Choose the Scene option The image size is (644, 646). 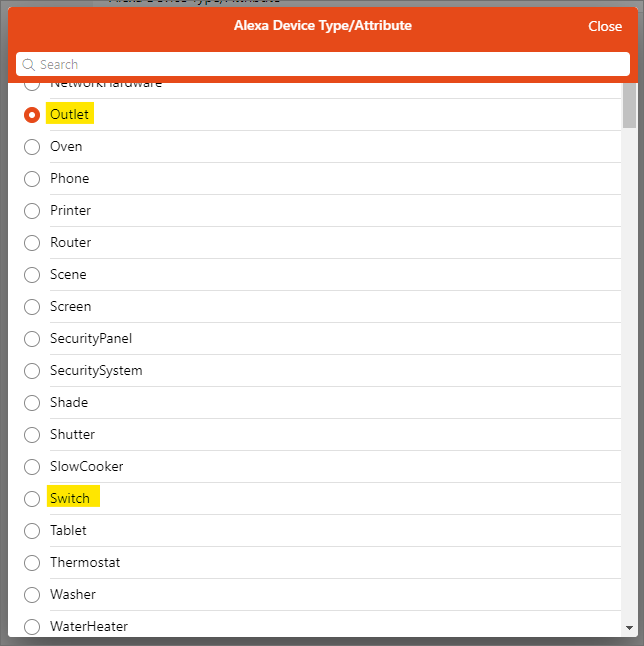click(32, 275)
